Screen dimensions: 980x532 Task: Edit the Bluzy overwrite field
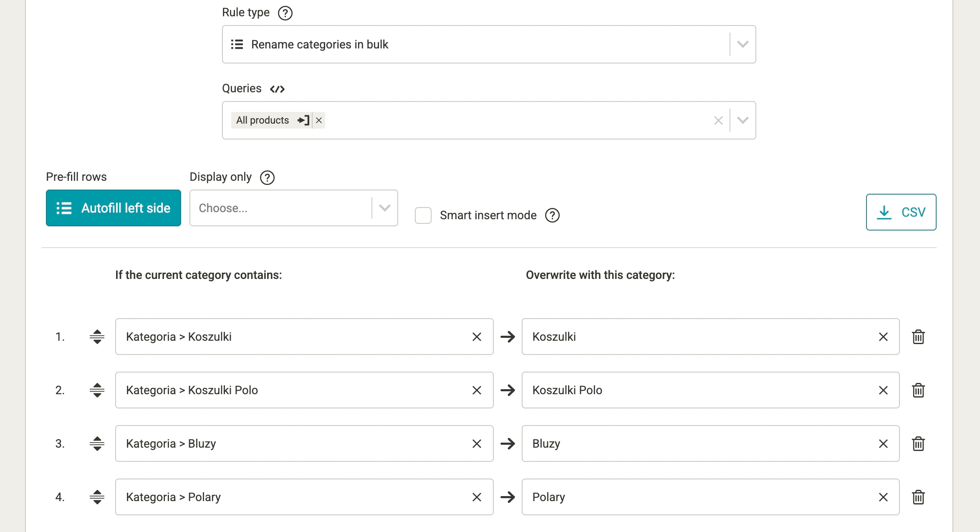pyautogui.click(x=710, y=443)
